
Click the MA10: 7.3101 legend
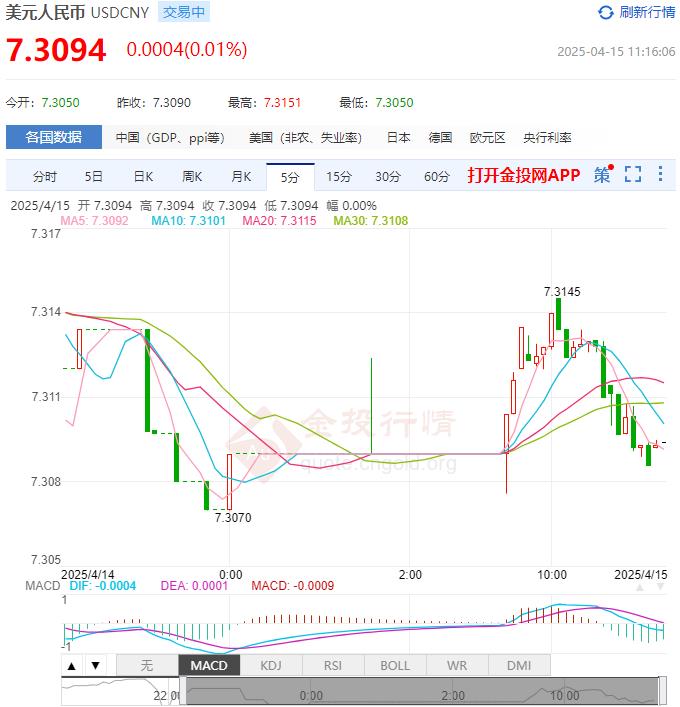(x=188, y=220)
